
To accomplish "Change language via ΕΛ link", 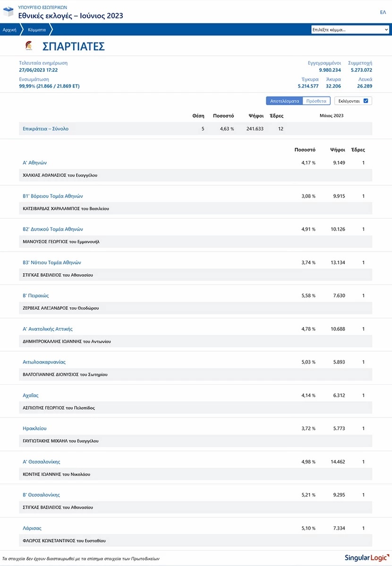I will point(383,12).
